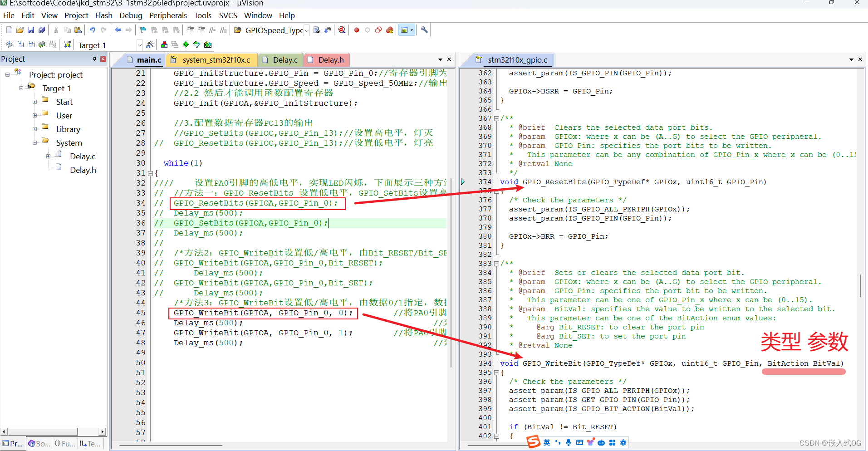Viewport: 868px width, 451px height.
Task: Close the Project panel
Action: click(103, 59)
